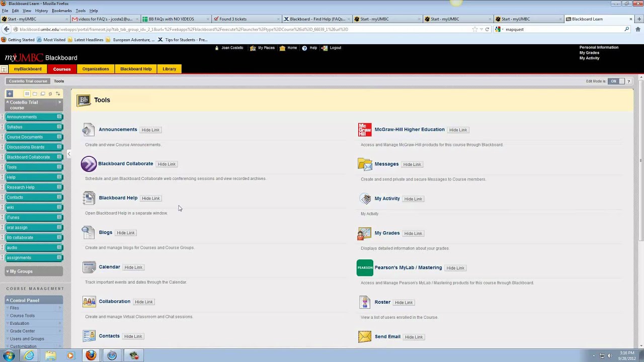Switch to the myBlackboard tab
Screen dimensions: 644x362
(x=28, y=69)
